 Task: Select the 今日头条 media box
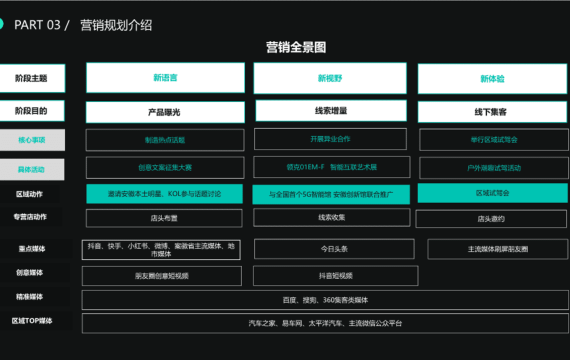coord(334,249)
